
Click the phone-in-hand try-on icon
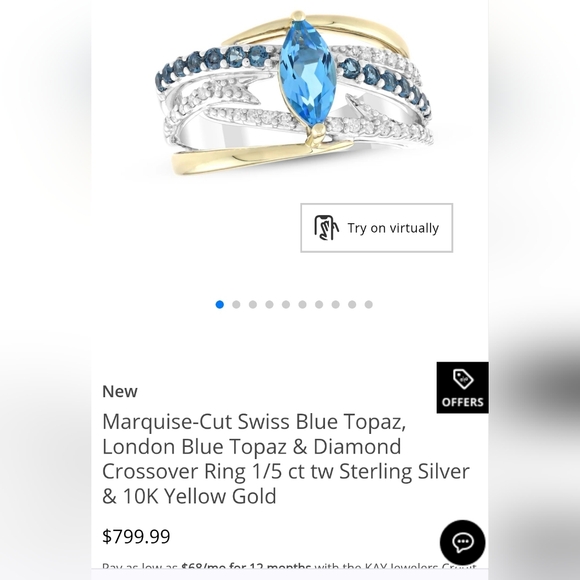(326, 228)
